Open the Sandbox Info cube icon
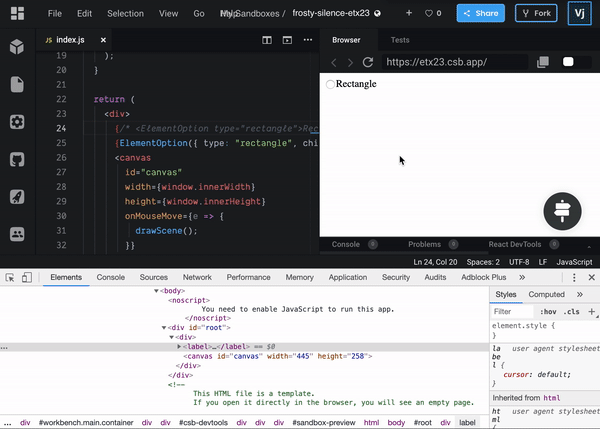 click(17, 47)
